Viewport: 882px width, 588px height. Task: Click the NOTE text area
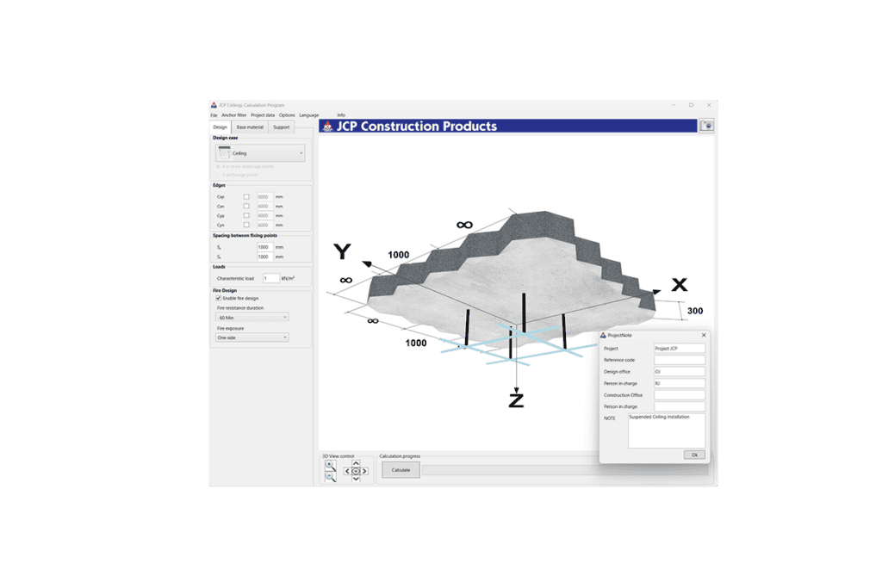pyautogui.click(x=666, y=431)
